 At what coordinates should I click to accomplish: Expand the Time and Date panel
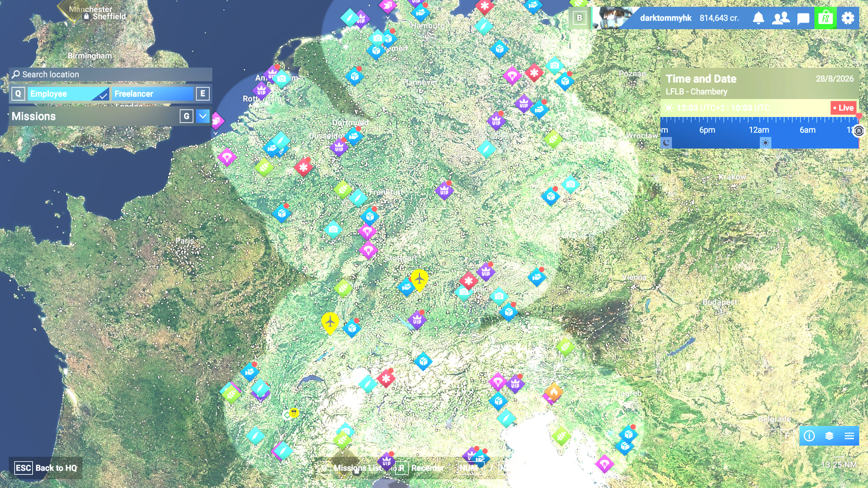[759, 84]
